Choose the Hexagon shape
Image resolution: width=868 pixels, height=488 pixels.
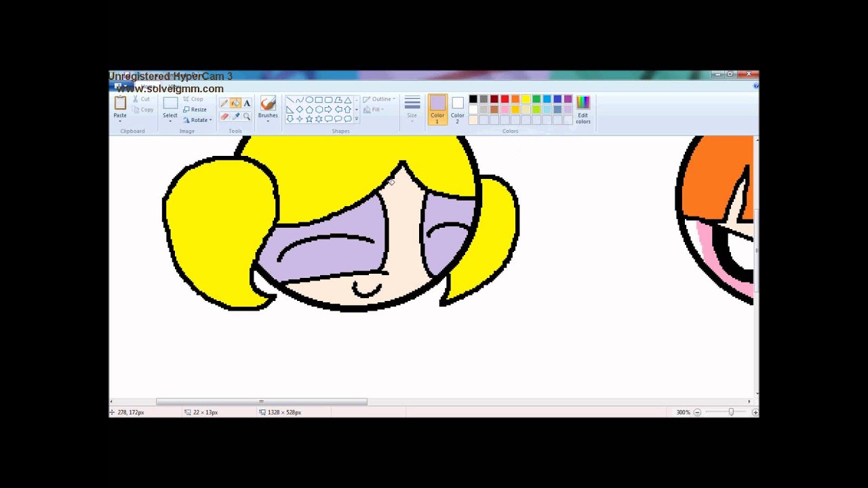click(x=319, y=110)
